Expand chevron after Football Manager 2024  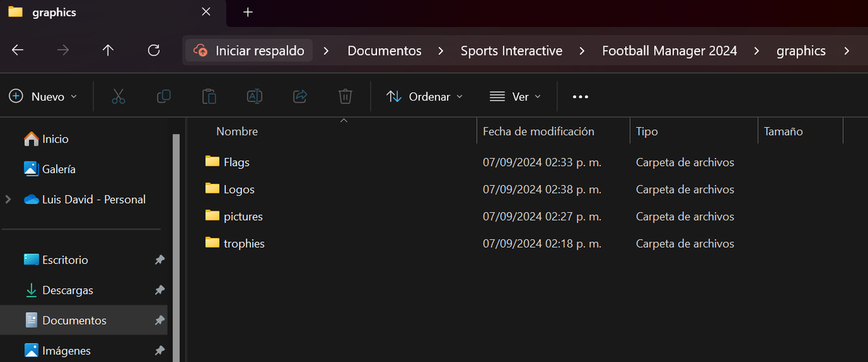point(757,51)
